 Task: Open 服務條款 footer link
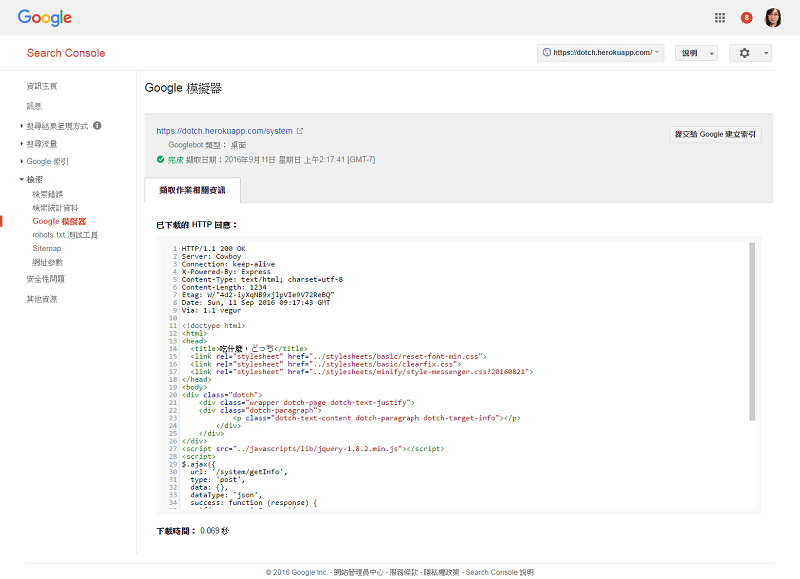coord(404,572)
